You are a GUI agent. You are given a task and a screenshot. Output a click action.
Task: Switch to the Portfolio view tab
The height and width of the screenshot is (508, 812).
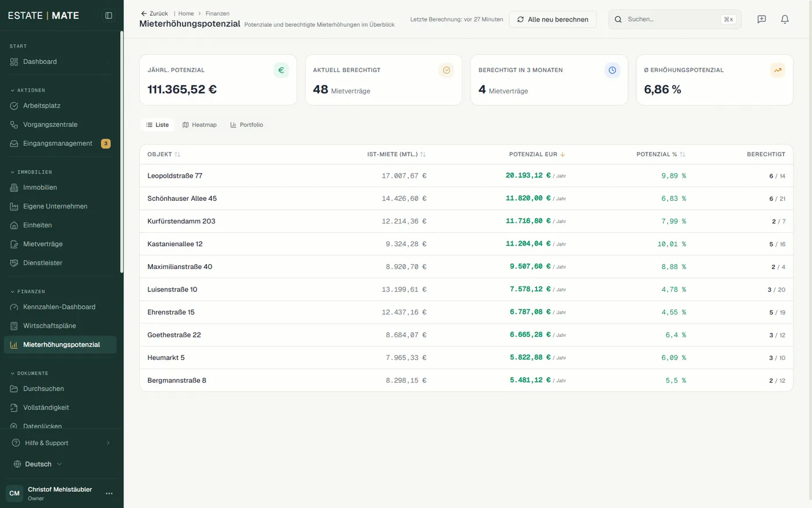tap(246, 125)
